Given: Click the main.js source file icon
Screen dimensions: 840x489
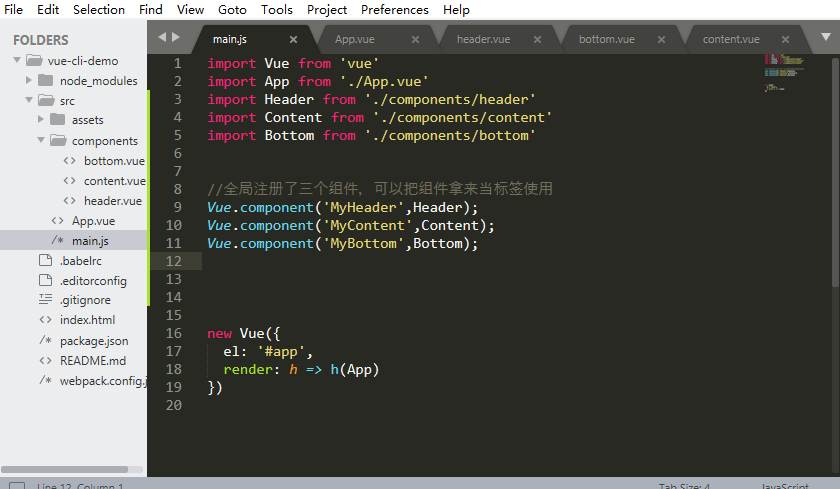Looking at the screenshot, I should [57, 240].
